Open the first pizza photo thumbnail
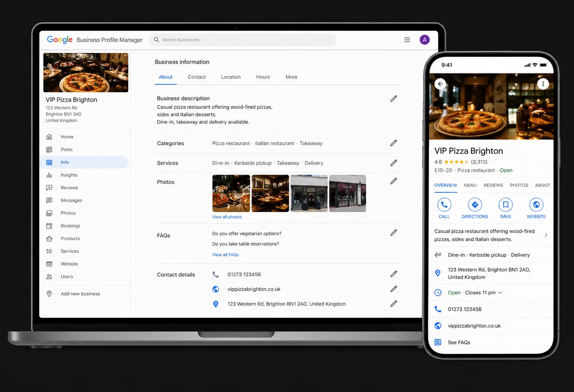 coord(231,193)
